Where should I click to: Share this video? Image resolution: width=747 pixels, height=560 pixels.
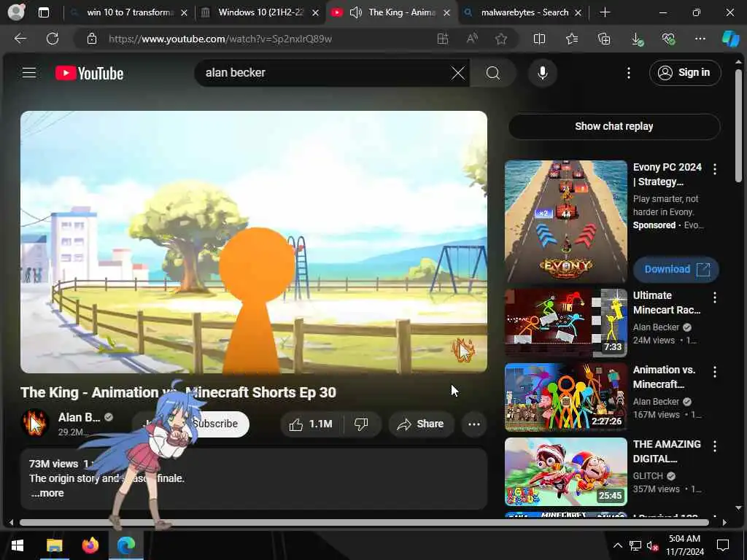(x=421, y=424)
